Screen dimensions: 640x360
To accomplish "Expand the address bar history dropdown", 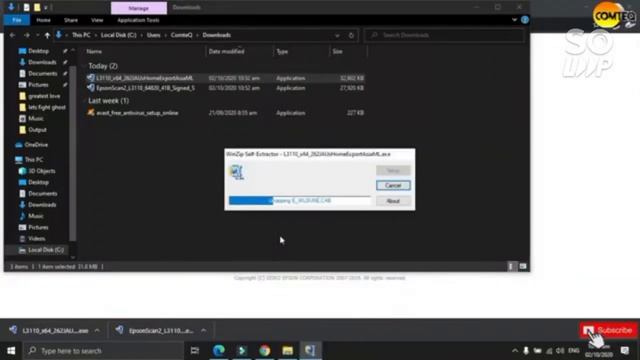I will click(x=337, y=36).
